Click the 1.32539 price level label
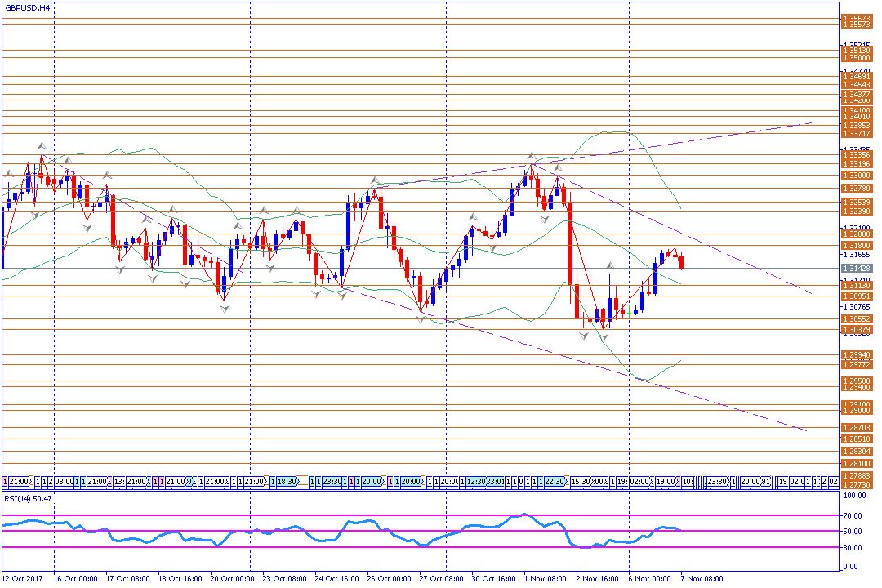 857,202
